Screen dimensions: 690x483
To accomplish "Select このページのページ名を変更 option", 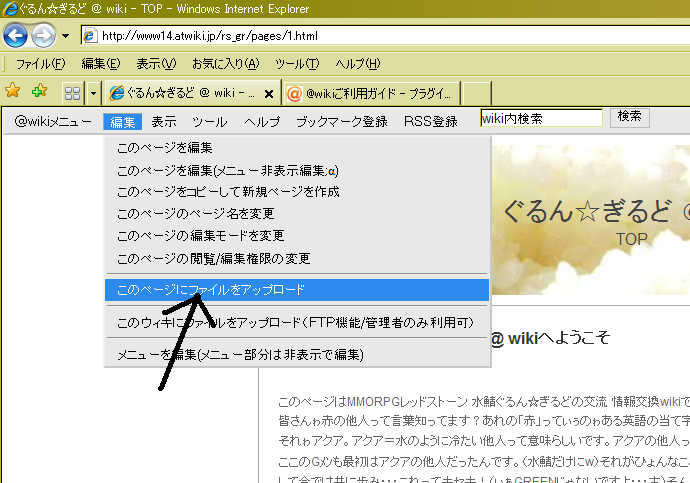I will point(195,214).
